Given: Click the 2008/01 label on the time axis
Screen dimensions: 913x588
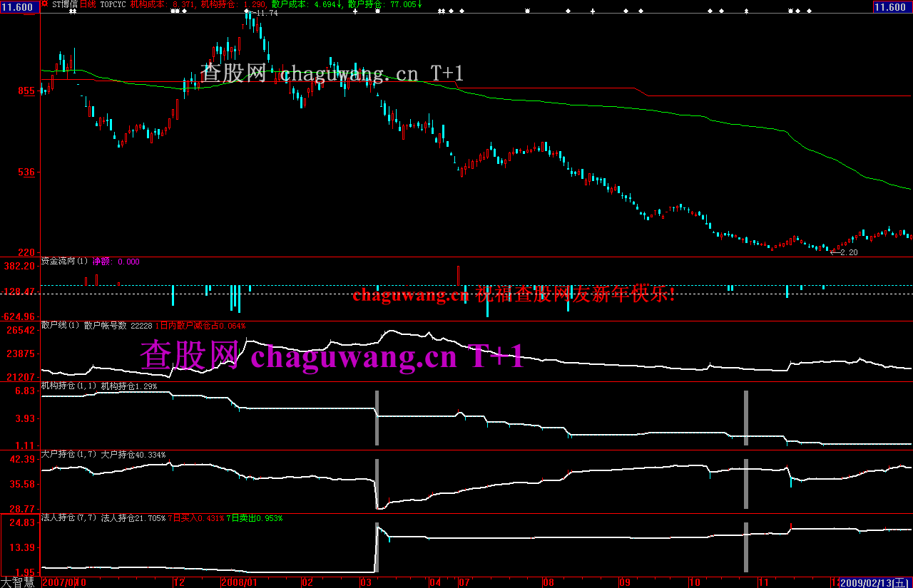Looking at the screenshot, I should [239, 582].
